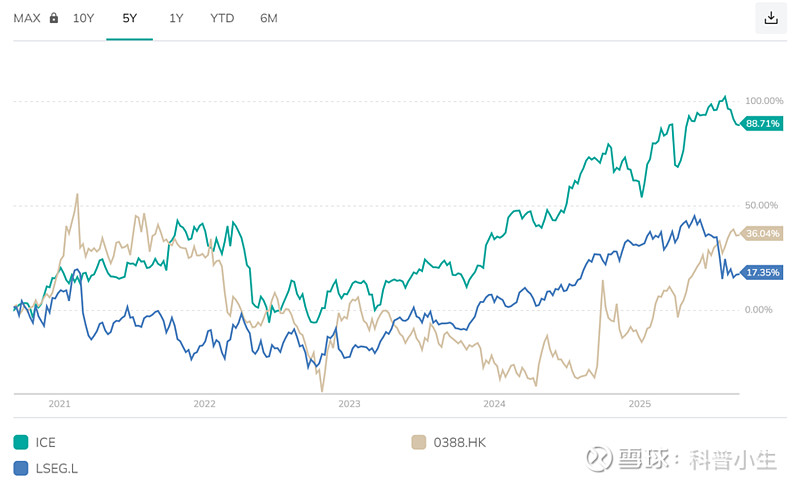Toggle the 0388.HK tan legend swatch
The width and height of the screenshot is (800, 484).
[x=419, y=442]
